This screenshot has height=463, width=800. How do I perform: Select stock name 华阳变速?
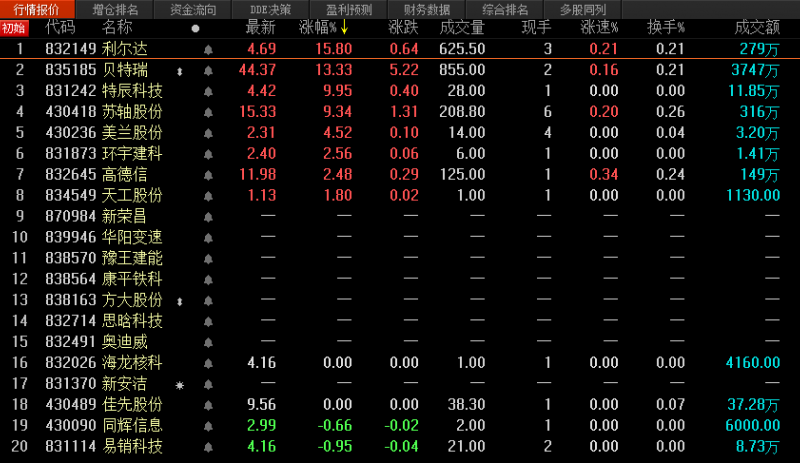(x=132, y=237)
